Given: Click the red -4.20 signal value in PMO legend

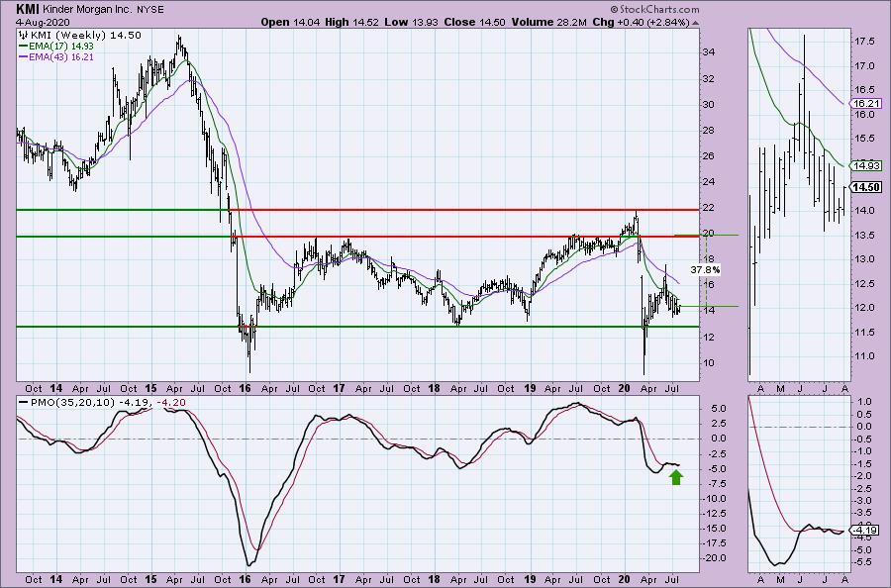Looking at the screenshot, I should pos(171,403).
